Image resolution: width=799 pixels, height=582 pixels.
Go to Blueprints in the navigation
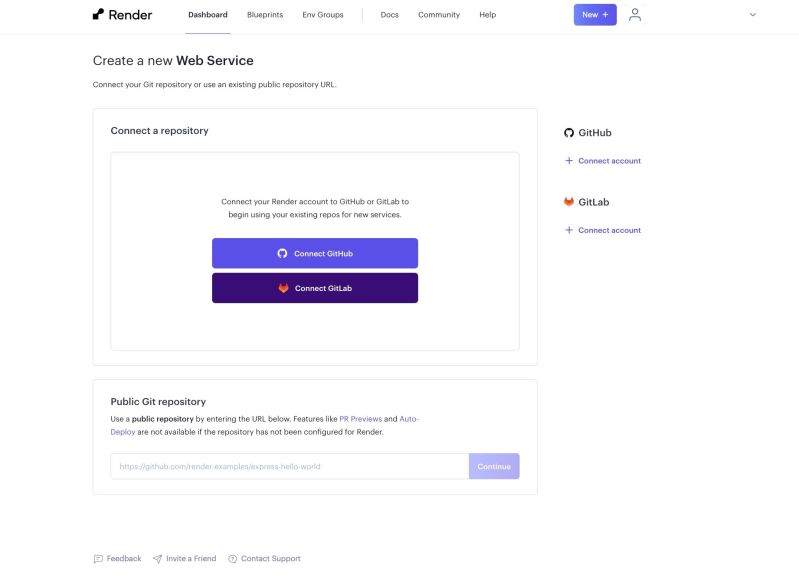[265, 15]
